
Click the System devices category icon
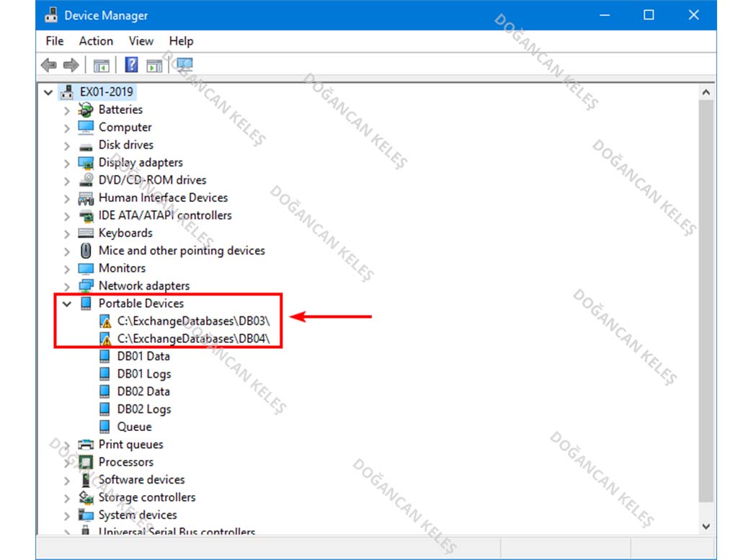click(86, 515)
